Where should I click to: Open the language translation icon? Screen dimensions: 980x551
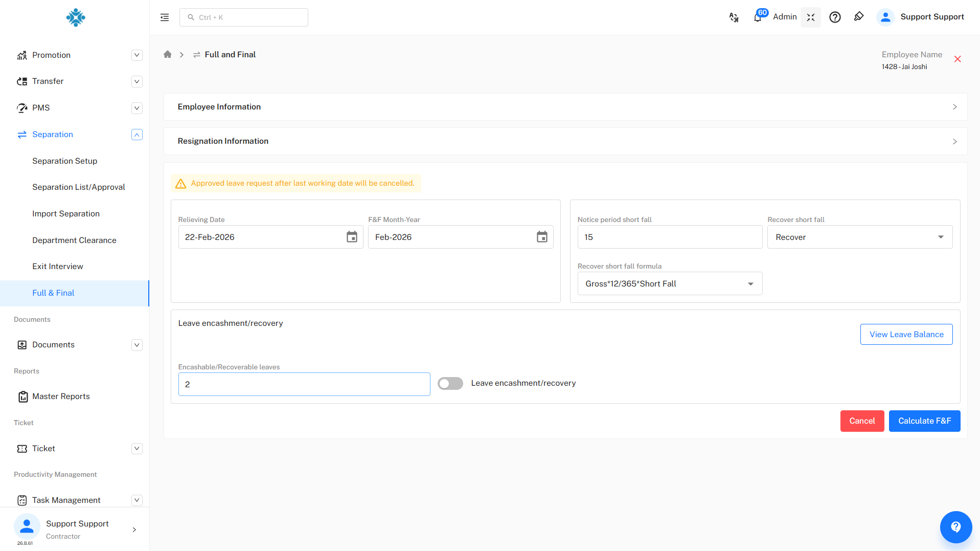pos(734,17)
